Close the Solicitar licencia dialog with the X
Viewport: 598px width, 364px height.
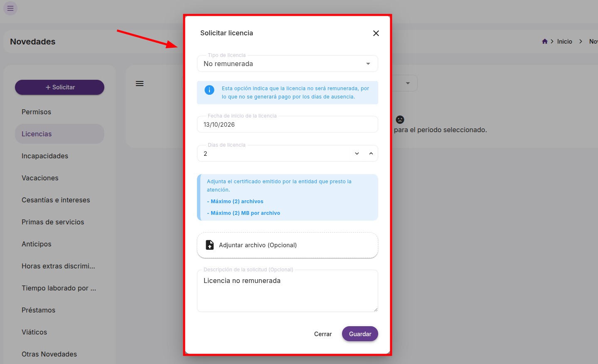tap(376, 33)
